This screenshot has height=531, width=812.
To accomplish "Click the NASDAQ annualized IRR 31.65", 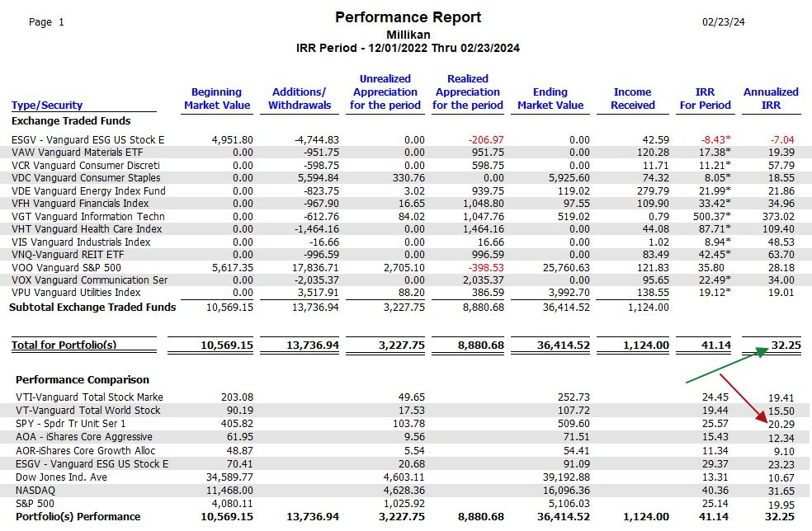I will pyautogui.click(x=781, y=491).
